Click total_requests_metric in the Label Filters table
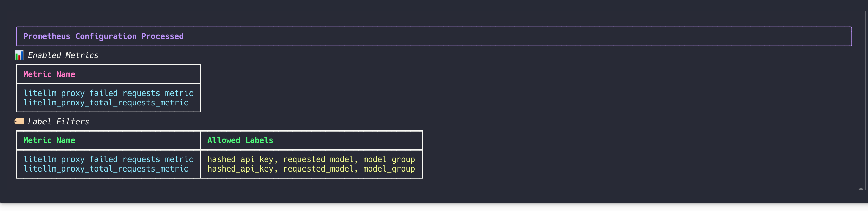The image size is (868, 211). (x=106, y=169)
